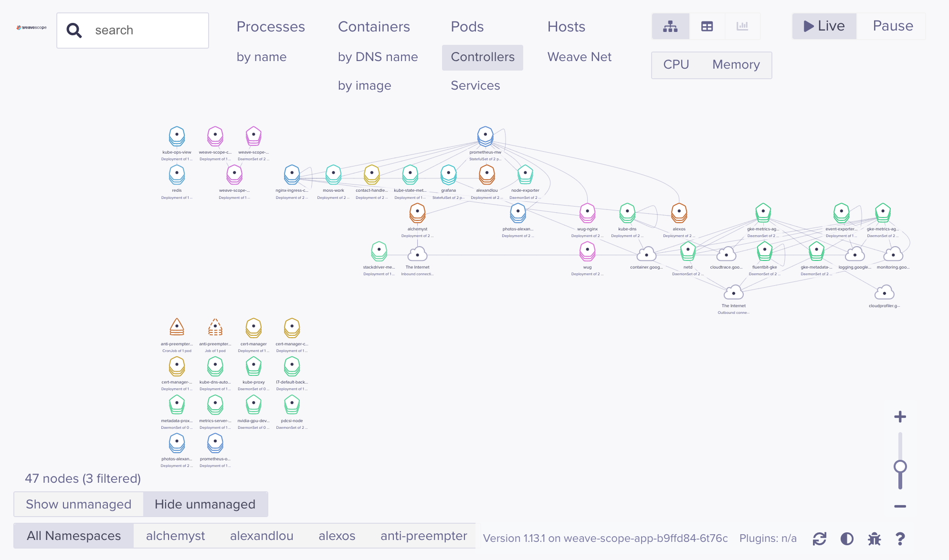Select Hide unmanaged option
The height and width of the screenshot is (560, 949).
(205, 504)
